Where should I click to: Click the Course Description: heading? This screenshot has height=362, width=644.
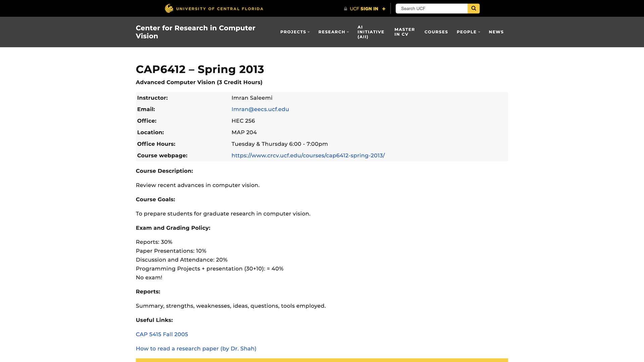click(x=164, y=171)
